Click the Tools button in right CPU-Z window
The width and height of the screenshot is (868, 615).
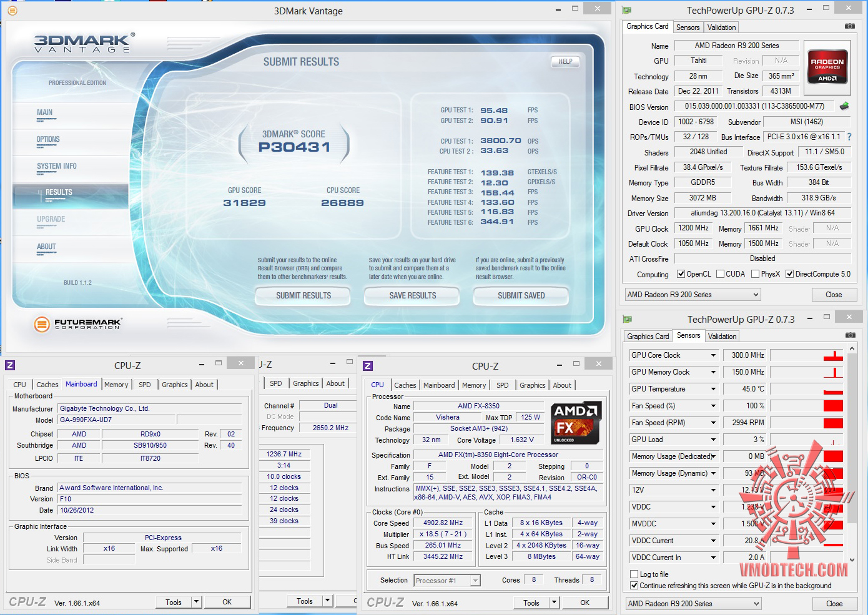[531, 603]
